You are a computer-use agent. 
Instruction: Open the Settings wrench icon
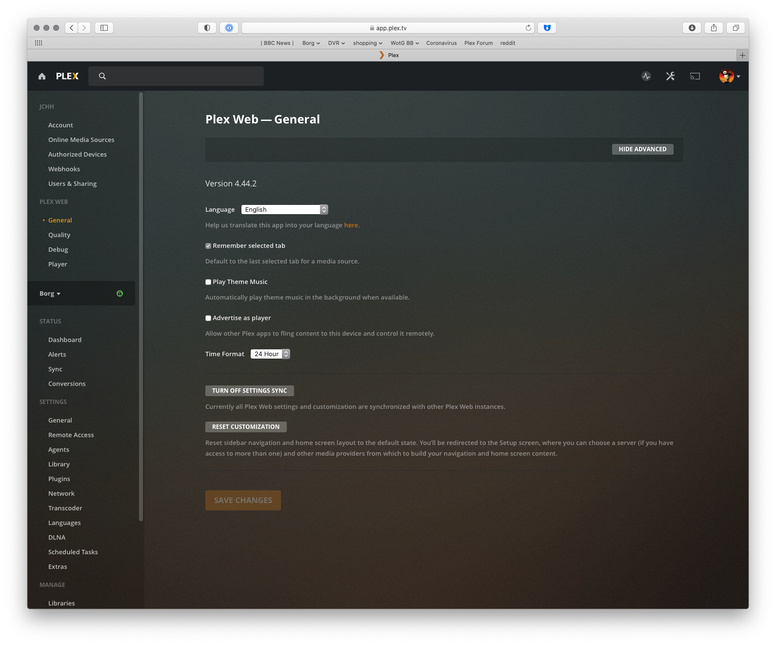pos(670,76)
